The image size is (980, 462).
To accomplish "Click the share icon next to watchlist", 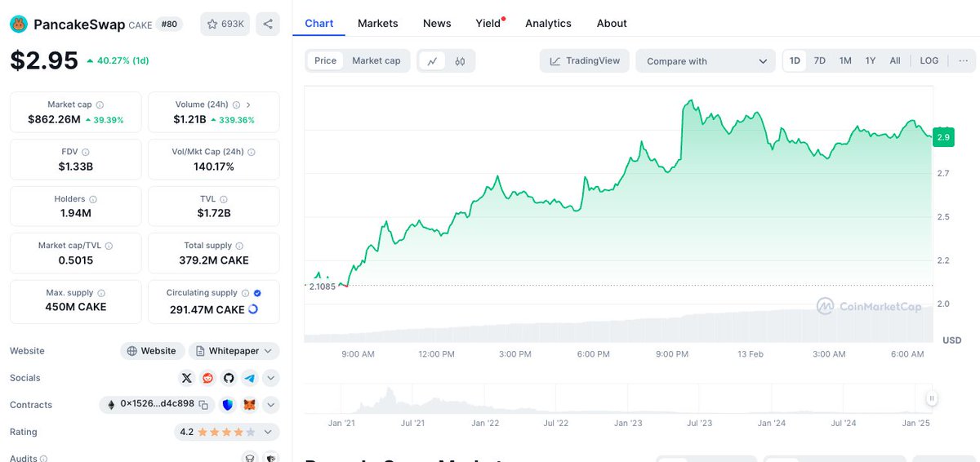I will pos(268,24).
